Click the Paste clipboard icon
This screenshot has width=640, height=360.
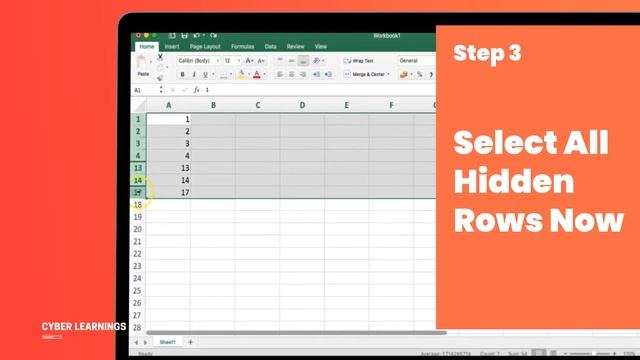click(x=142, y=62)
